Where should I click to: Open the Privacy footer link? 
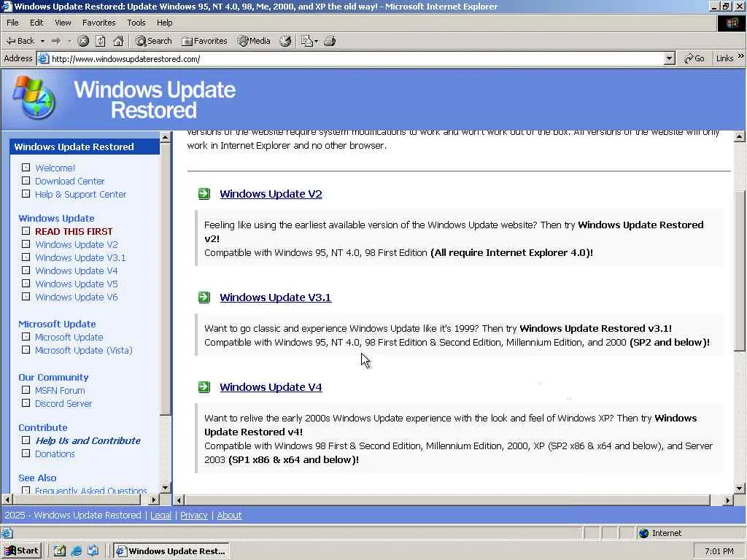(x=193, y=516)
